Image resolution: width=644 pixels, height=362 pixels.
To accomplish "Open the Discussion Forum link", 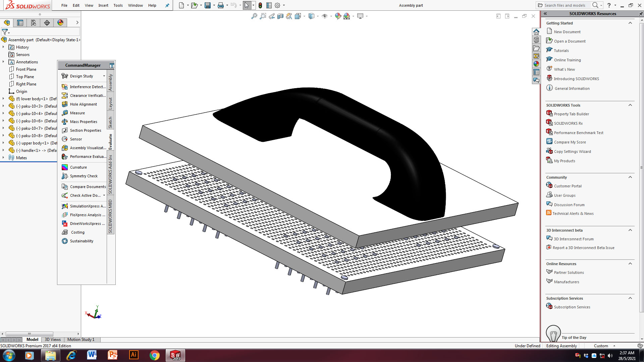I will point(569,205).
